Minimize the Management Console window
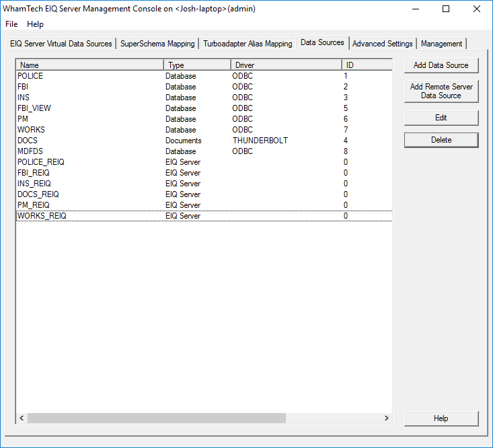This screenshot has width=493, height=448. click(416, 9)
